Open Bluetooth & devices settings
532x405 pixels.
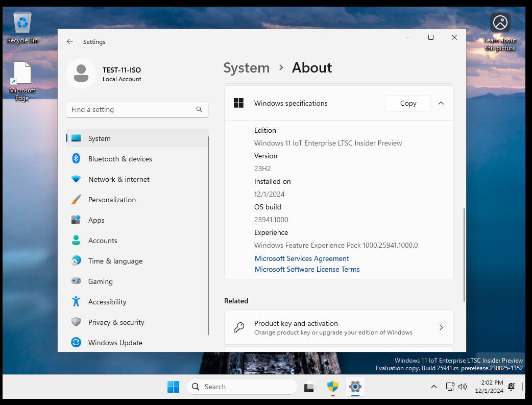tap(137, 158)
